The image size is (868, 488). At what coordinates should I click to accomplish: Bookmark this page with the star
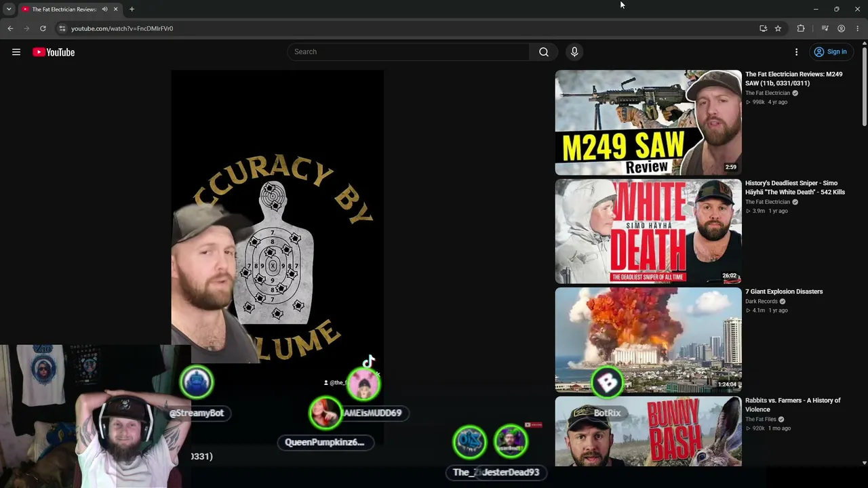tap(778, 28)
